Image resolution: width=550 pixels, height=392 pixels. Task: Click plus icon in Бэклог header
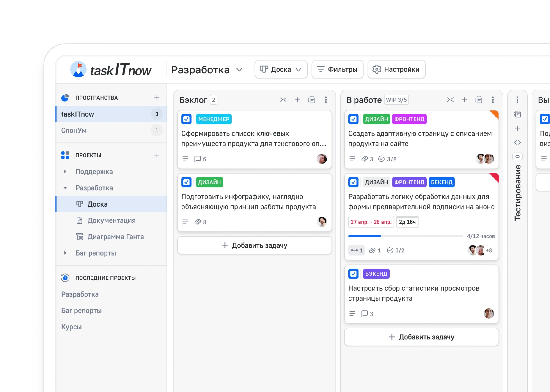[297, 100]
